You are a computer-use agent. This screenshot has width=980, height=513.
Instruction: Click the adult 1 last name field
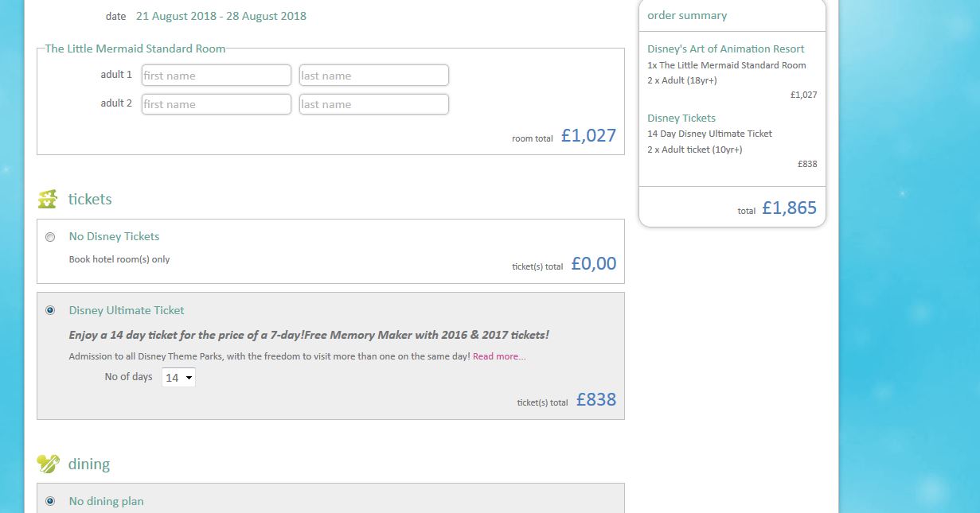tap(373, 76)
